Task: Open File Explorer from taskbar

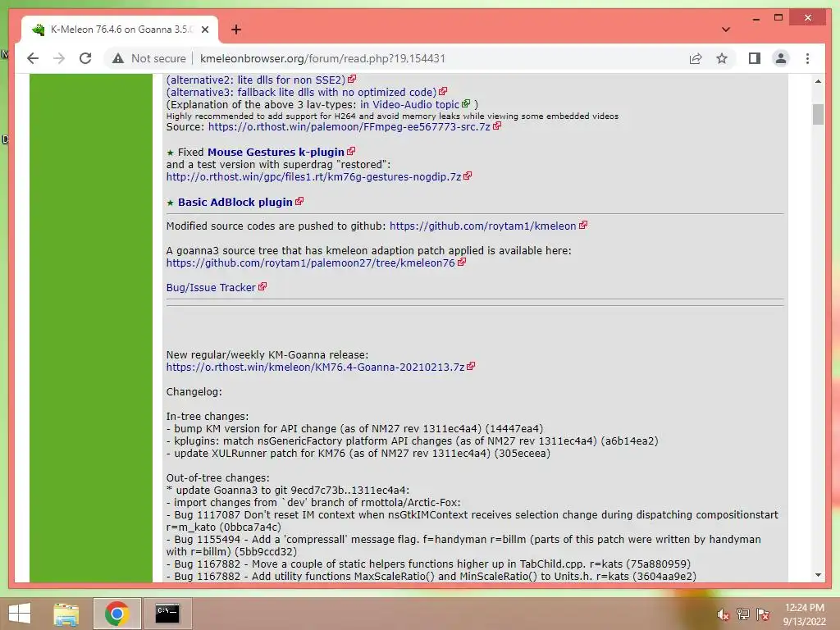Action: (66, 614)
